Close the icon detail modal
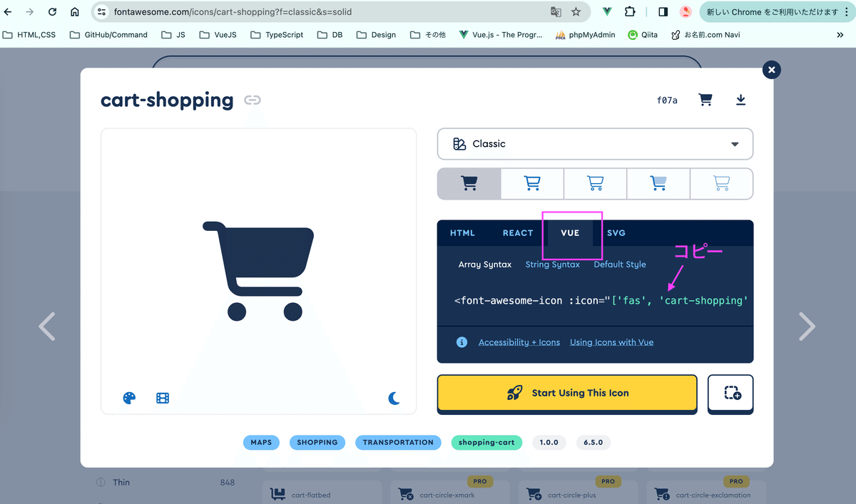The image size is (856, 504). 771,69
